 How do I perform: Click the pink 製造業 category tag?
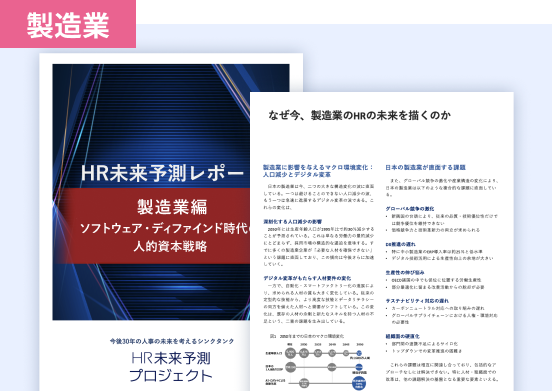pyautogui.click(x=68, y=24)
